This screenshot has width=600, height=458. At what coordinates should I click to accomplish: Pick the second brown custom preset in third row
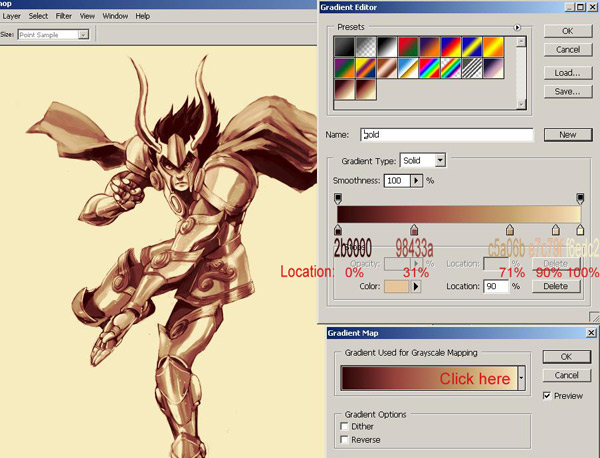[x=366, y=90]
